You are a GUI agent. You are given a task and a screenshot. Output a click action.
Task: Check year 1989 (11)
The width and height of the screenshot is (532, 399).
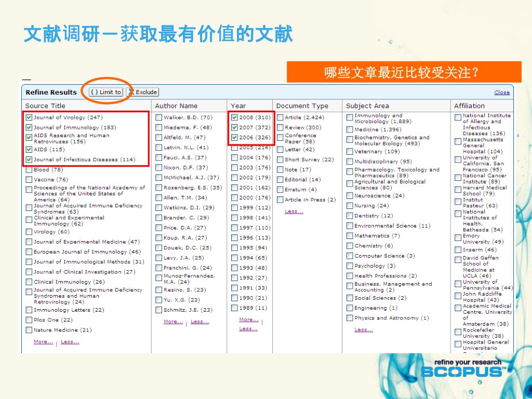pos(234,308)
